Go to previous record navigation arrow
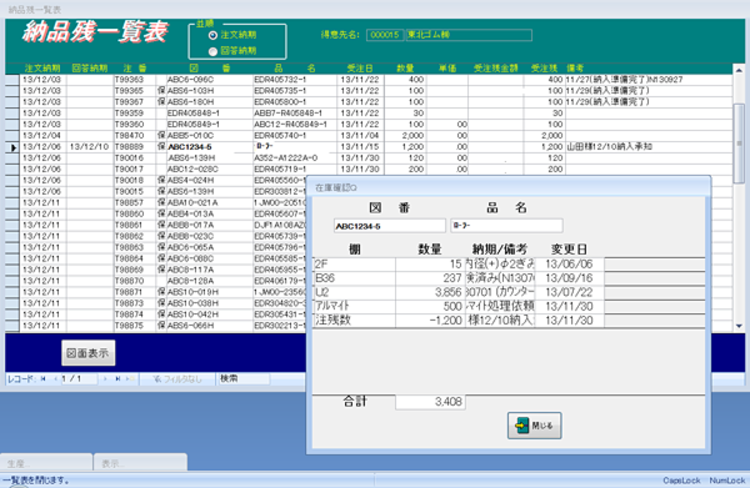 (55, 379)
